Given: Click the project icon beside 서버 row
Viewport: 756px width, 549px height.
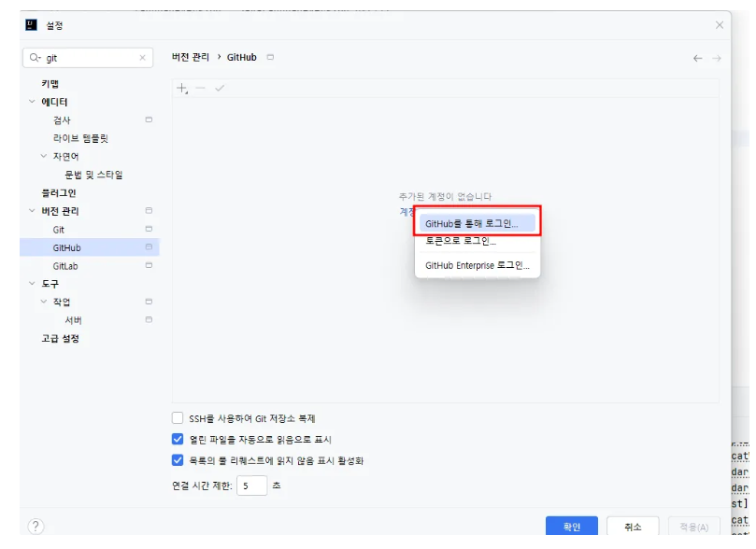Looking at the screenshot, I should pyautogui.click(x=149, y=319).
